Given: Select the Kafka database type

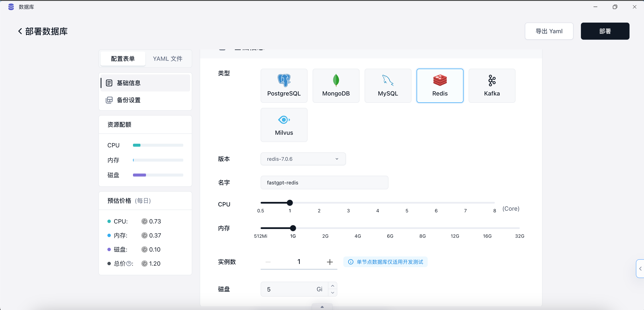Looking at the screenshot, I should pos(492,85).
